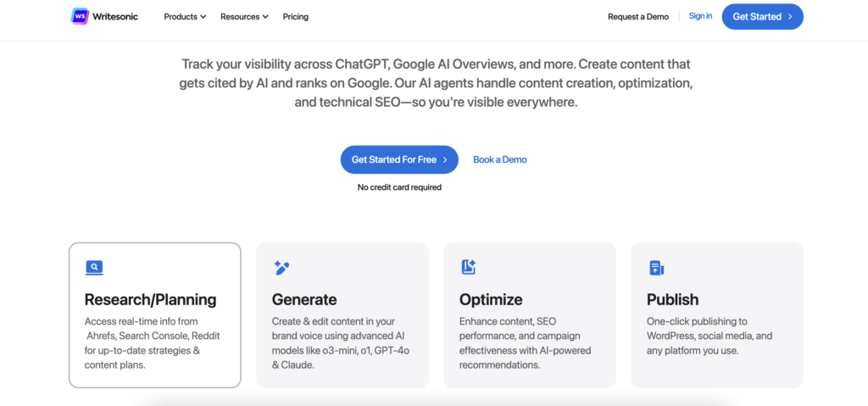The width and height of the screenshot is (868, 406).
Task: Click the Generate magic pen icon
Action: tap(281, 268)
